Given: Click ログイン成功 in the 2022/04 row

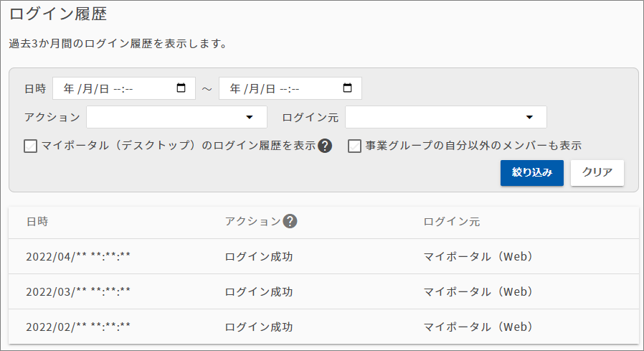Looking at the screenshot, I should coord(259,256).
